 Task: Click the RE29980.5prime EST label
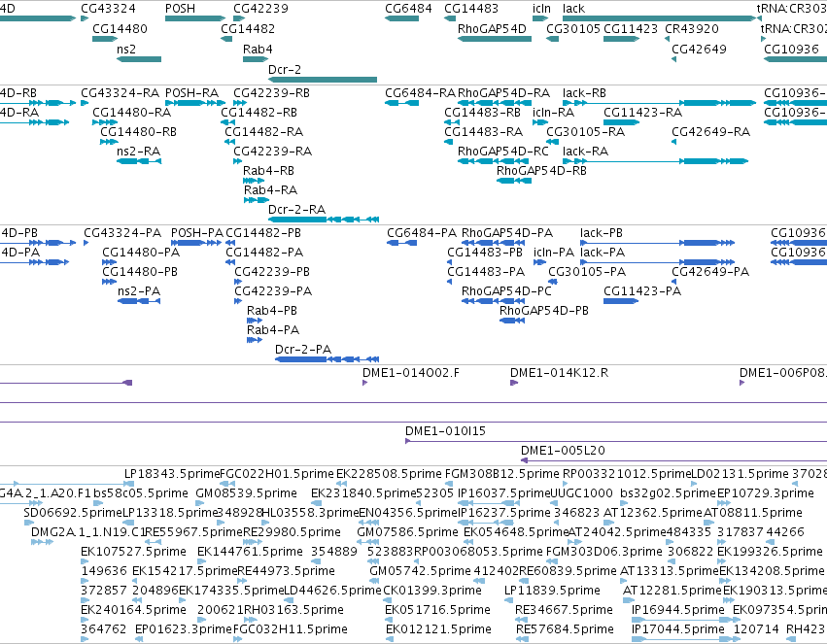tap(292, 531)
